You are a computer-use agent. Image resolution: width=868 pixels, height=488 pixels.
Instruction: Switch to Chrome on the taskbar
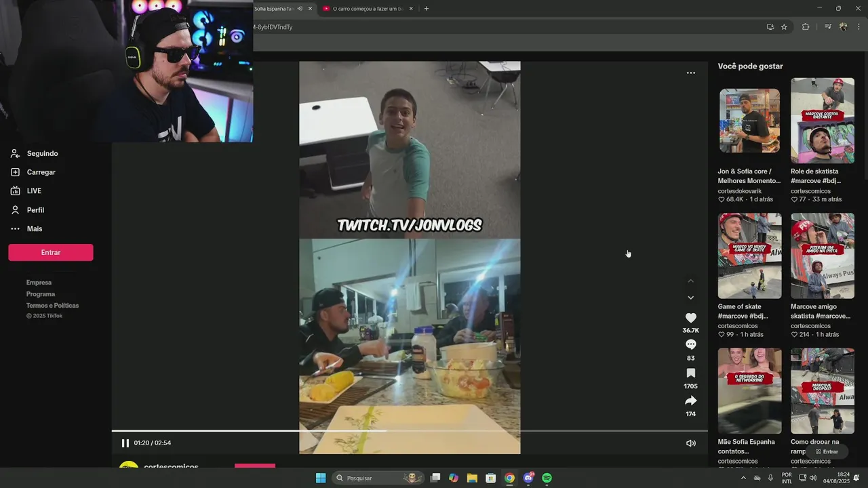tap(509, 478)
